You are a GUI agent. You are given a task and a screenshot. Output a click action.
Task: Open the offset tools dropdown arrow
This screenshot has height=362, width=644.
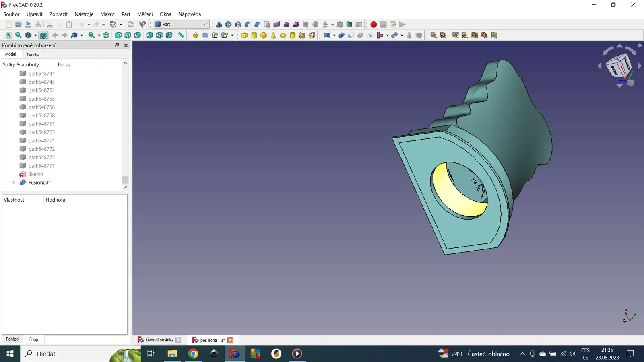pos(332,25)
